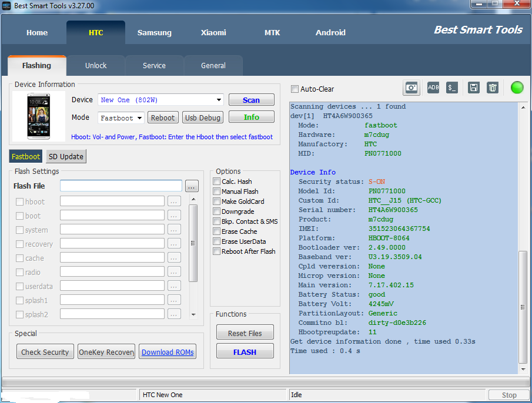
Task: Enable the Downgrade option
Action: pyautogui.click(x=216, y=211)
